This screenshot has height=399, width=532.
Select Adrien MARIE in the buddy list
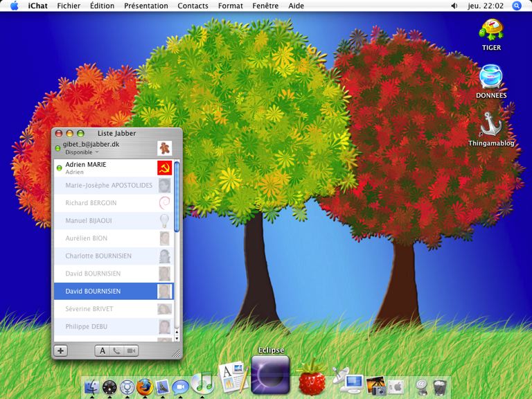click(104, 168)
